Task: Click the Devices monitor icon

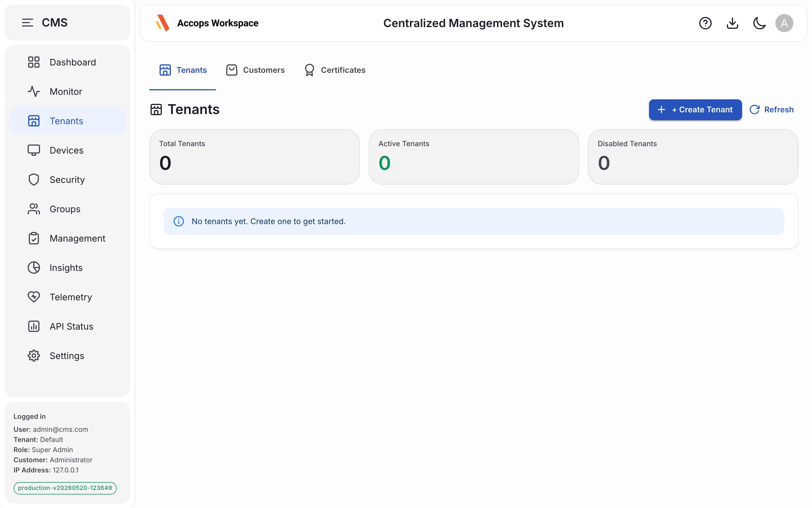Action: tap(34, 150)
